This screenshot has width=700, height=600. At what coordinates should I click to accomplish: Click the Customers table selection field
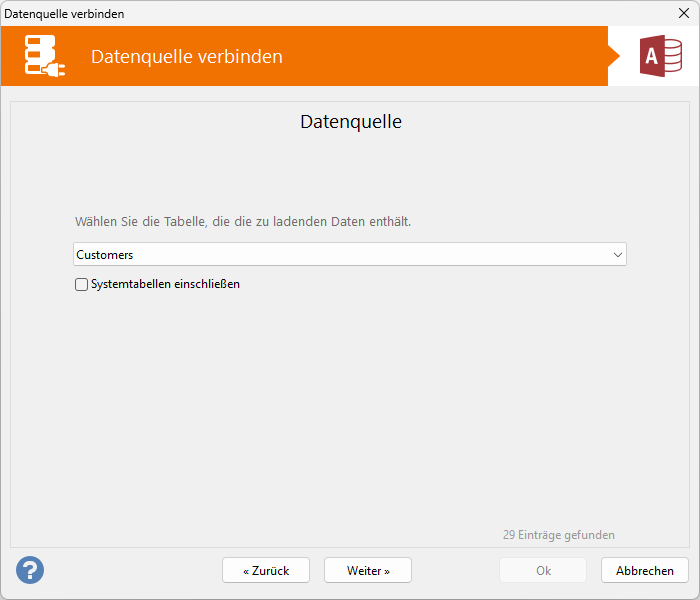point(350,254)
